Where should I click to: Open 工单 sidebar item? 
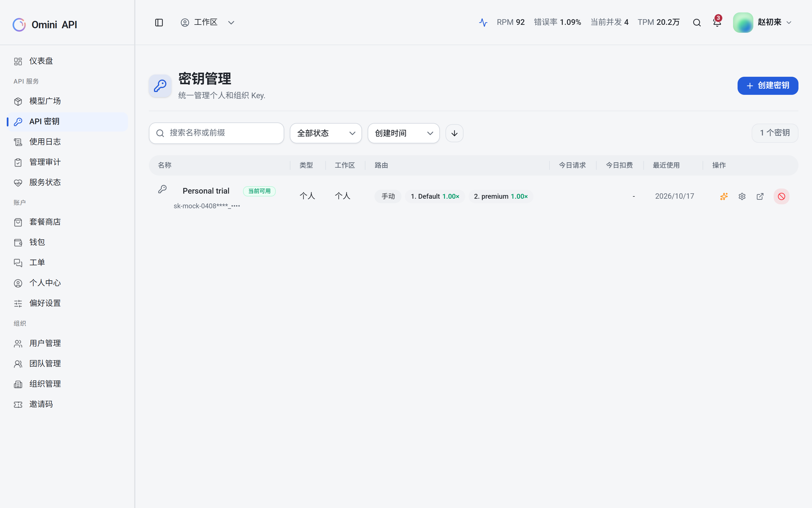coord(67,262)
